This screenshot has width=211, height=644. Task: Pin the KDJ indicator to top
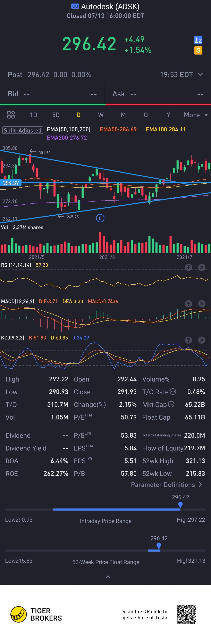(189, 340)
